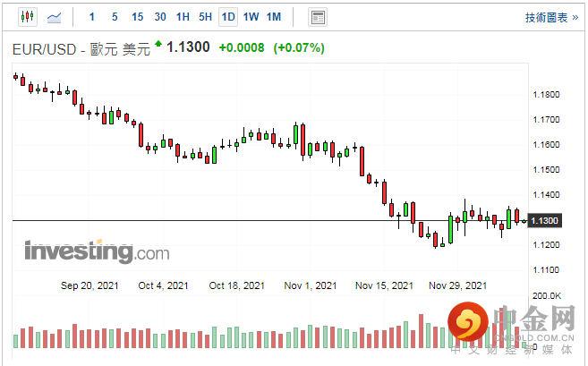This screenshot has width=588, height=366.
Task: Select the candlestick chart type icon
Action: pos(28,17)
